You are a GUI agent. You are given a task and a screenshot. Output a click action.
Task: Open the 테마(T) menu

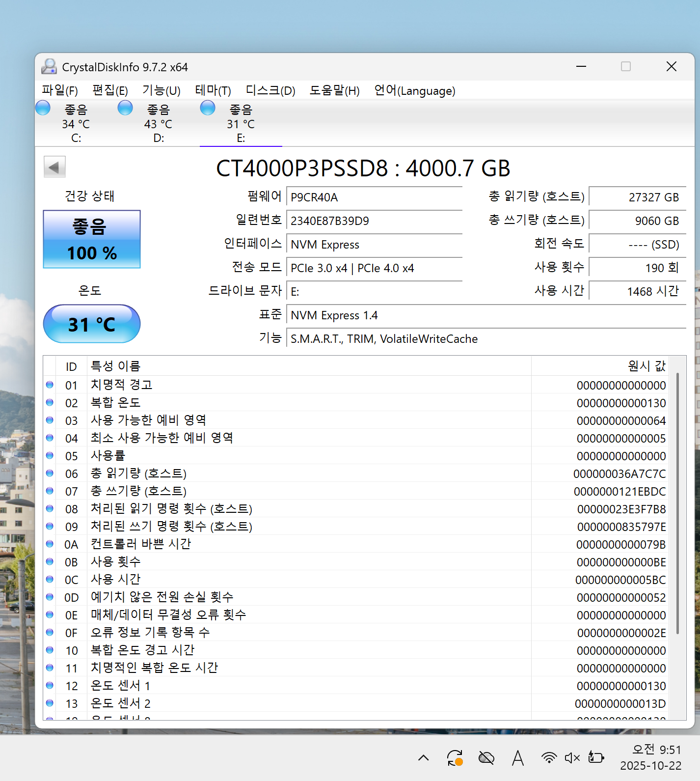(x=213, y=91)
